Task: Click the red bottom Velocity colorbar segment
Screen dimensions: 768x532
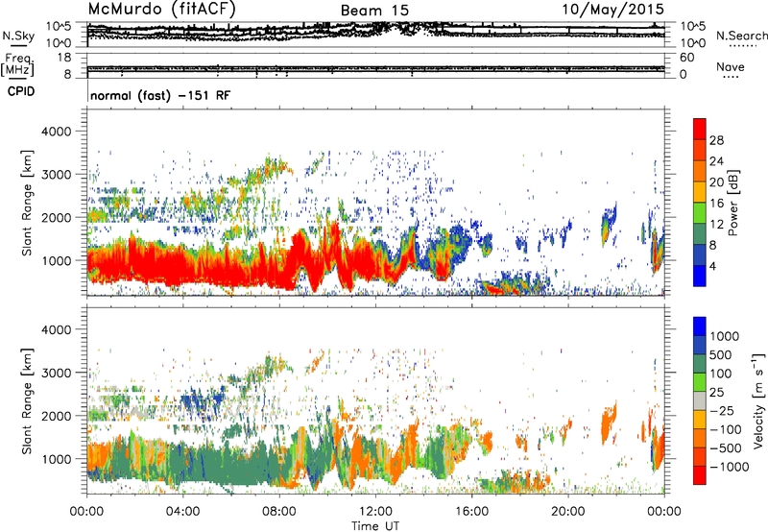Action: pyautogui.click(x=700, y=475)
